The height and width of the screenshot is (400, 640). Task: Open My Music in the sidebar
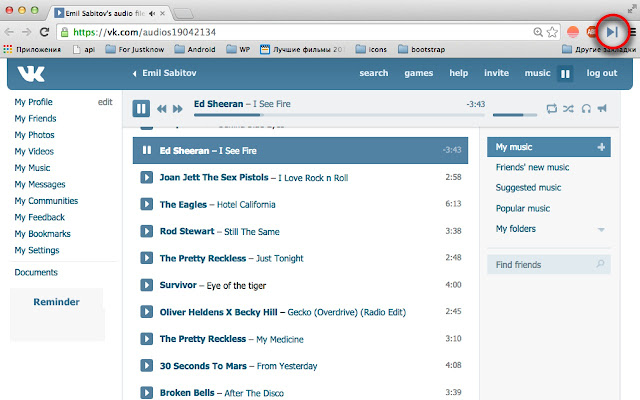[32, 168]
